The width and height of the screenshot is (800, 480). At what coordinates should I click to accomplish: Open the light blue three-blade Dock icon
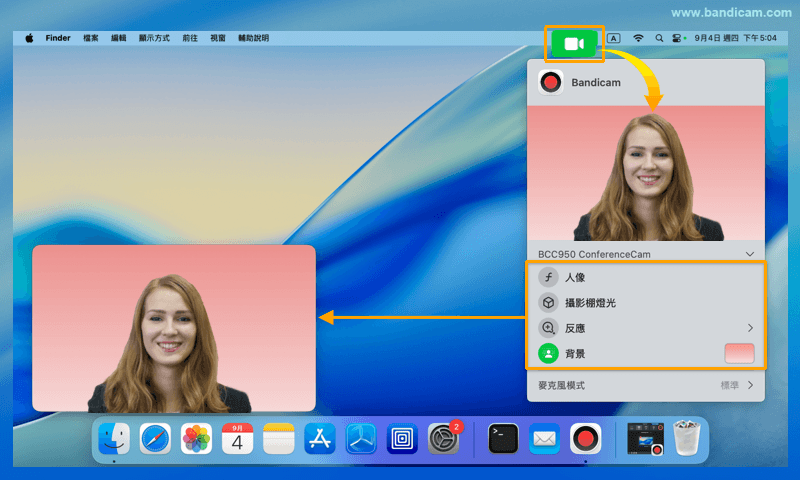tap(361, 439)
